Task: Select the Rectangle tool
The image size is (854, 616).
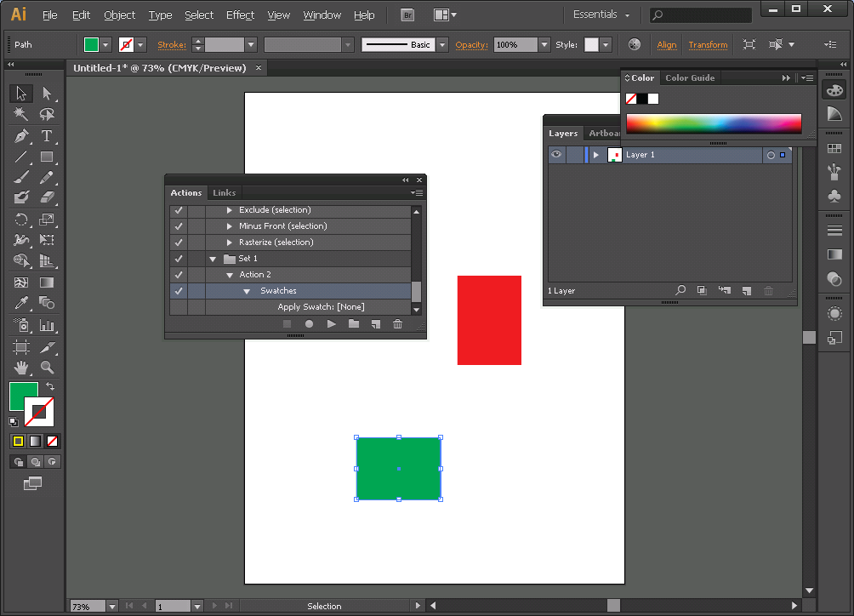Action: (47, 157)
